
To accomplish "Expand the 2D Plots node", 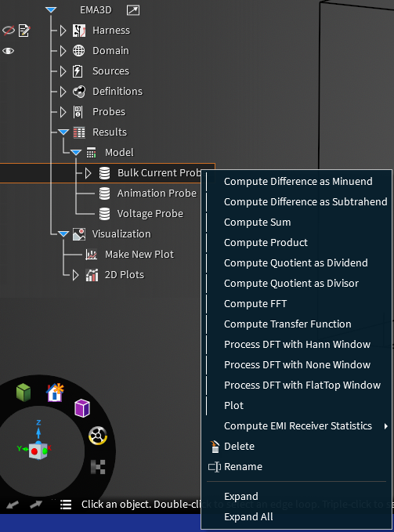I will pos(76,275).
